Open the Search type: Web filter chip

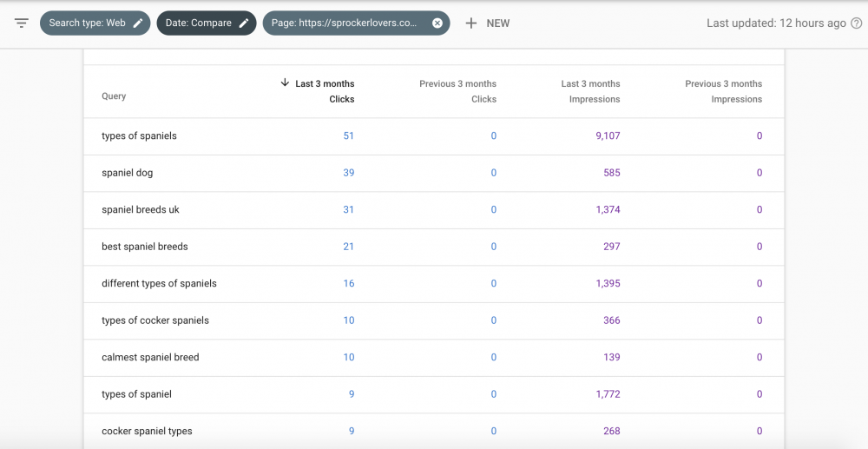(x=87, y=23)
